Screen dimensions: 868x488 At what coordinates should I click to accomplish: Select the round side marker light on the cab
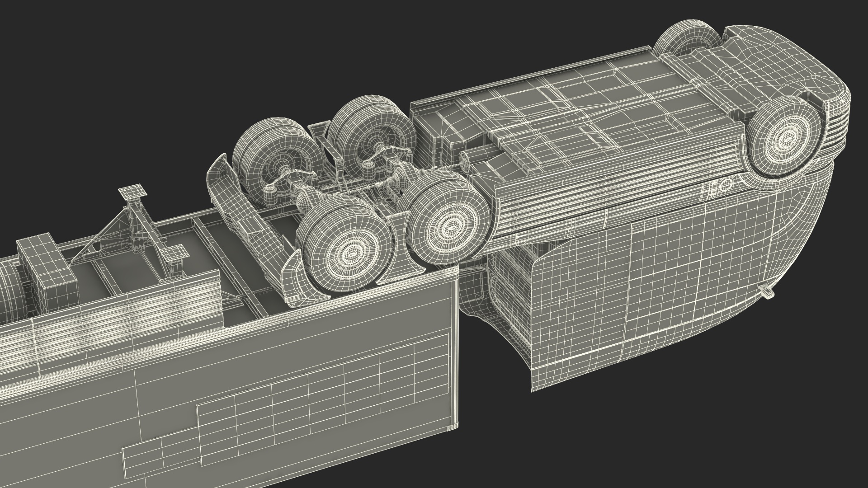[725, 185]
